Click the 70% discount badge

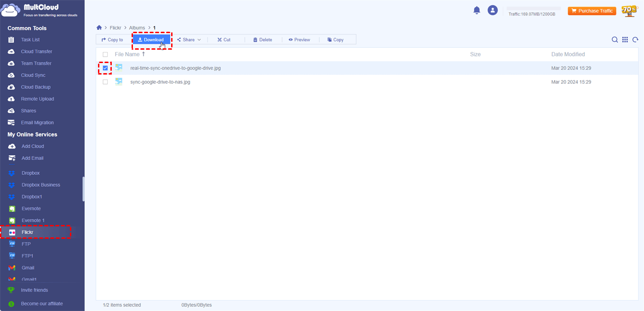(x=629, y=11)
